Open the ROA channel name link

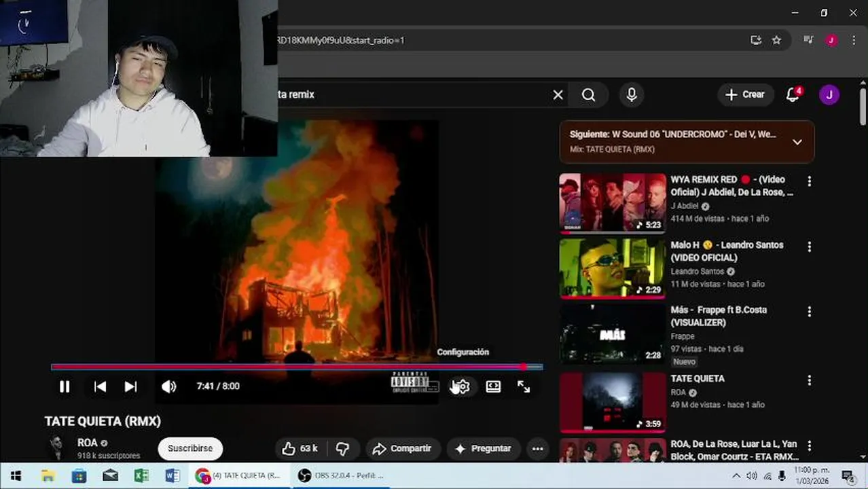(x=87, y=443)
